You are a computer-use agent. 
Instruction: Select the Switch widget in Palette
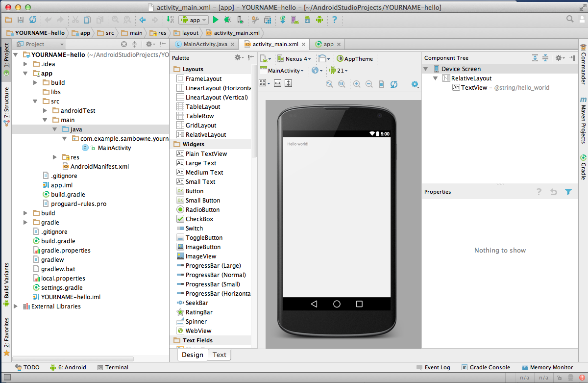pyautogui.click(x=194, y=229)
